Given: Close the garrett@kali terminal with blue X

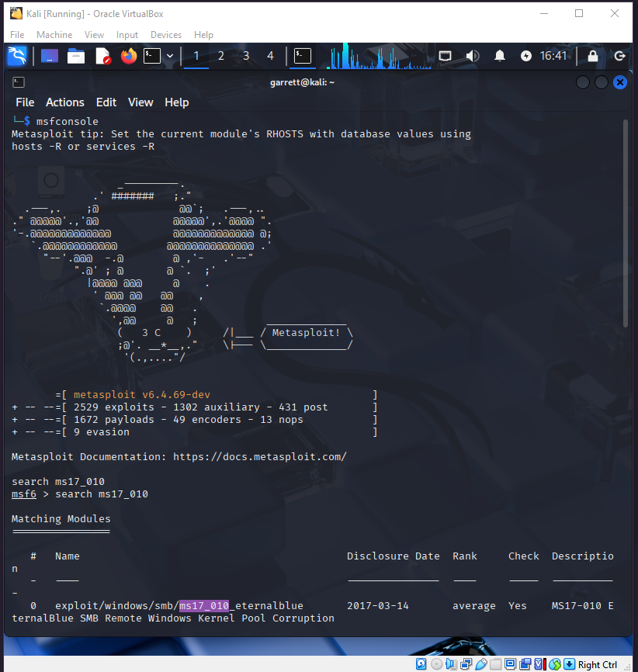Looking at the screenshot, I should coord(620,82).
